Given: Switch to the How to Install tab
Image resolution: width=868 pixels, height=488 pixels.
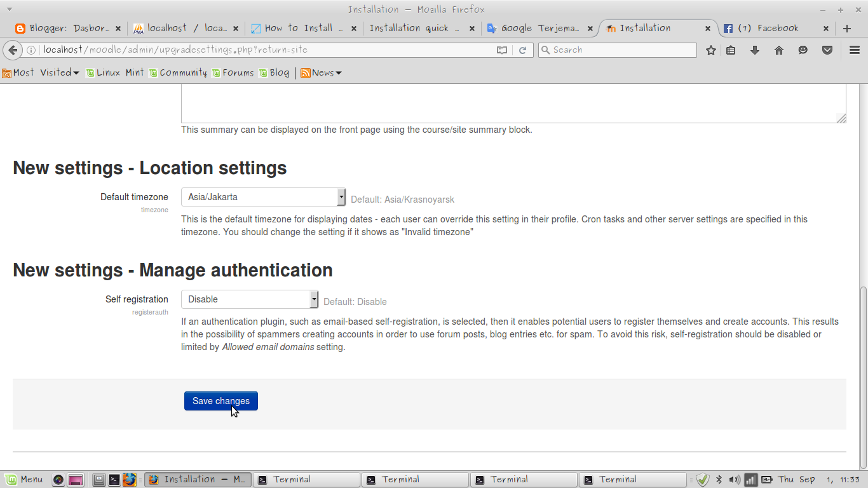Looking at the screenshot, I should click(x=303, y=29).
